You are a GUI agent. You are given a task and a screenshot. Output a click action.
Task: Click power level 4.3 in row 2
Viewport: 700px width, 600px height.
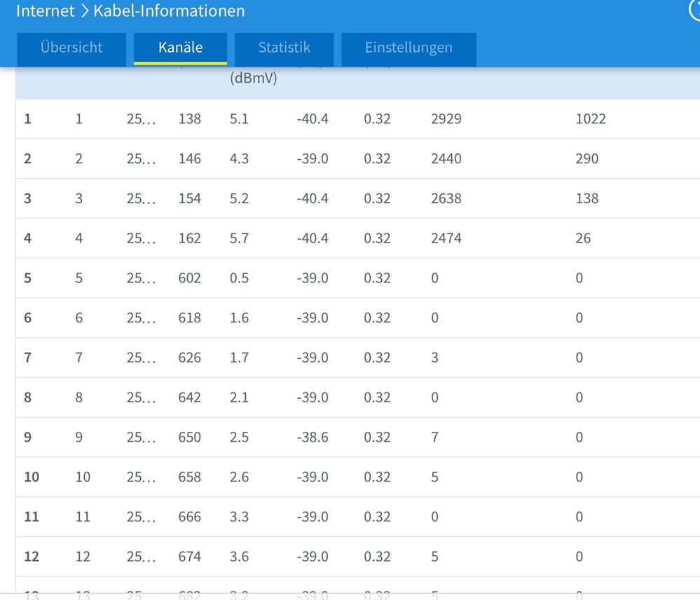click(x=239, y=158)
